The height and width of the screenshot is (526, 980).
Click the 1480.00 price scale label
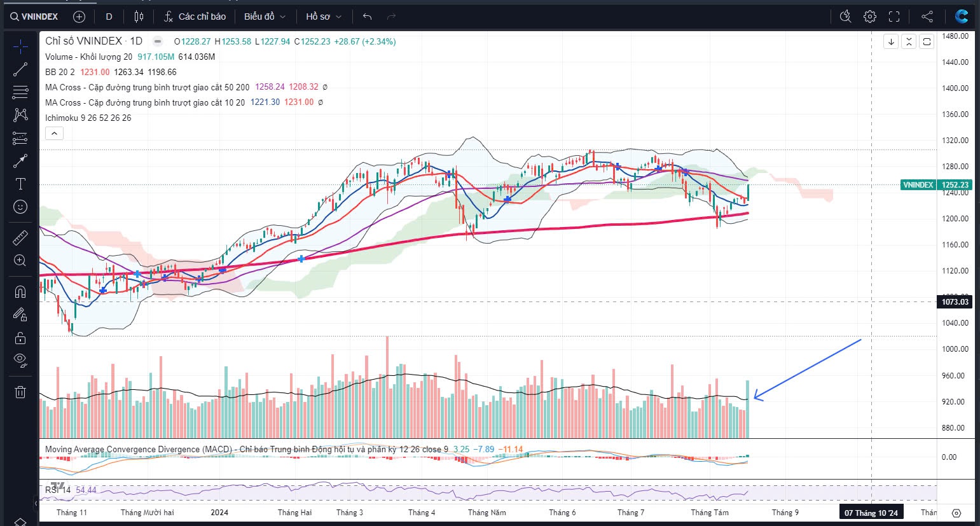click(955, 36)
